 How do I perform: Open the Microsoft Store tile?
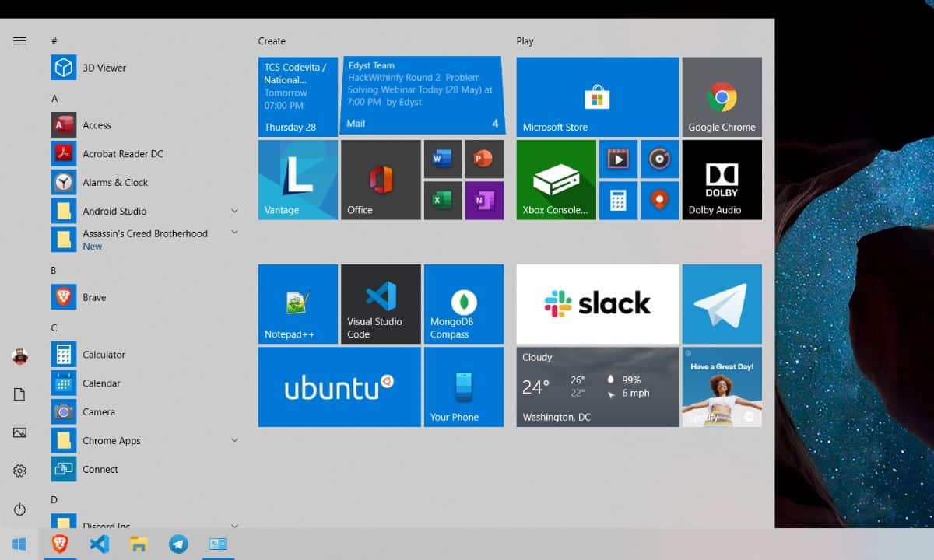tap(597, 96)
